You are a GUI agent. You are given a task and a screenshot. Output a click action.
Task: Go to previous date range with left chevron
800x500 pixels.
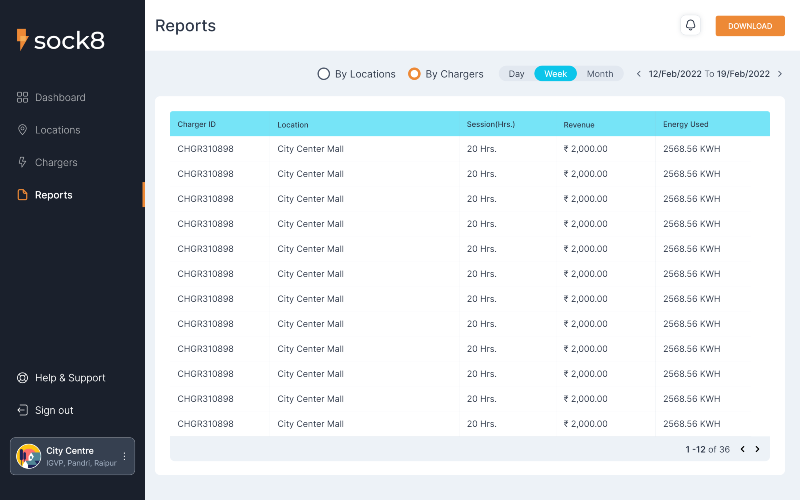638,74
